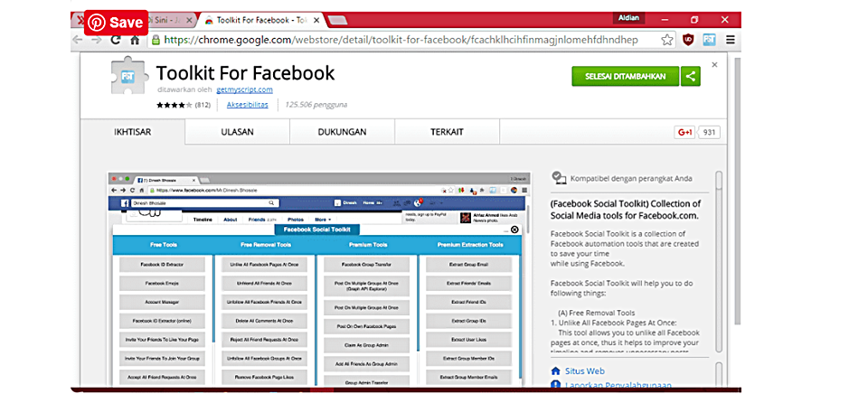Open the FST toolkit extension icon in toolbar
Screen dimensions: 868x394
coord(709,40)
